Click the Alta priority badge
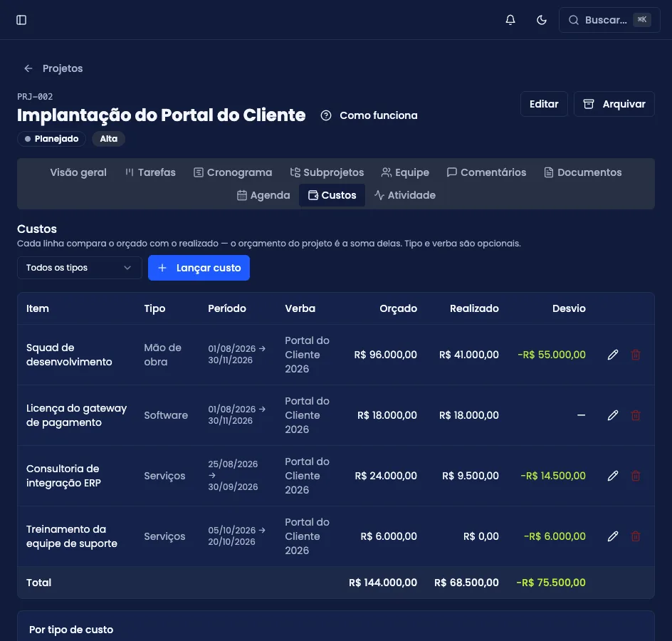 click(x=108, y=138)
